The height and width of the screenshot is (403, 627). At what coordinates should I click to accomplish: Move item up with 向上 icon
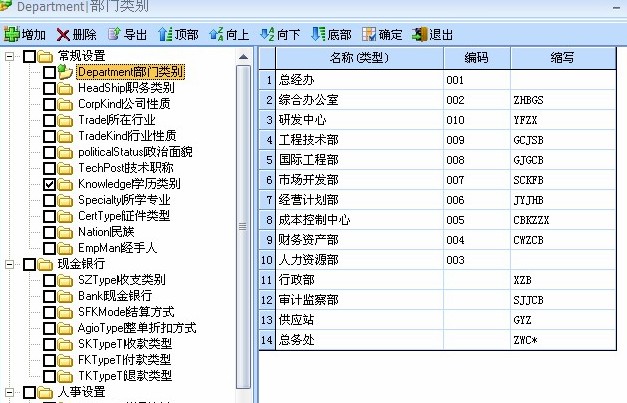tap(216, 34)
